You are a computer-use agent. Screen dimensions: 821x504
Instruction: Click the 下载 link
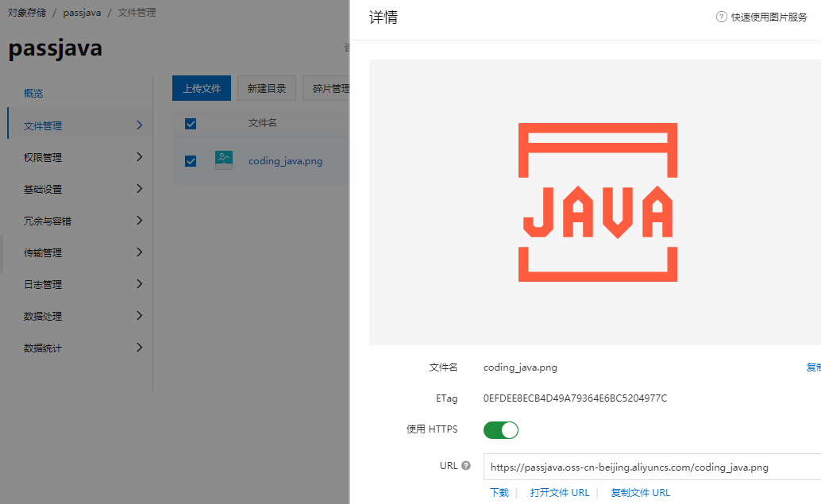click(x=499, y=492)
